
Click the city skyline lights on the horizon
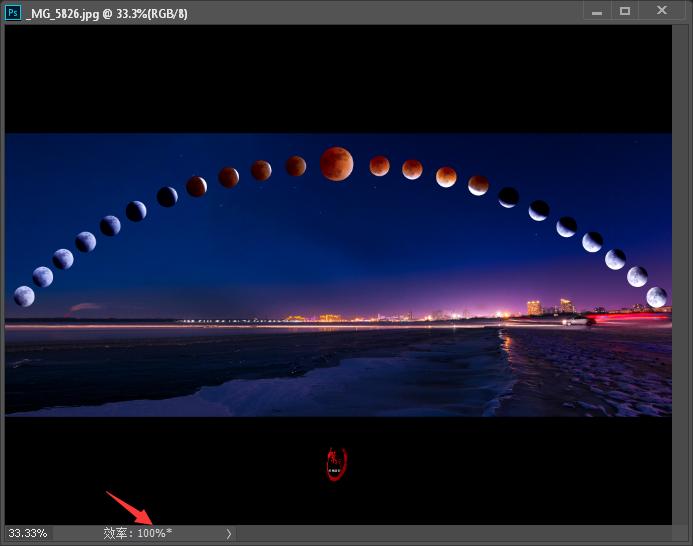click(320, 318)
